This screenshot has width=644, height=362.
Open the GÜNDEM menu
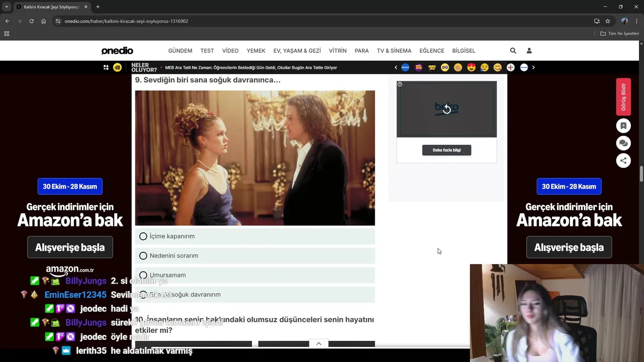tap(180, 51)
